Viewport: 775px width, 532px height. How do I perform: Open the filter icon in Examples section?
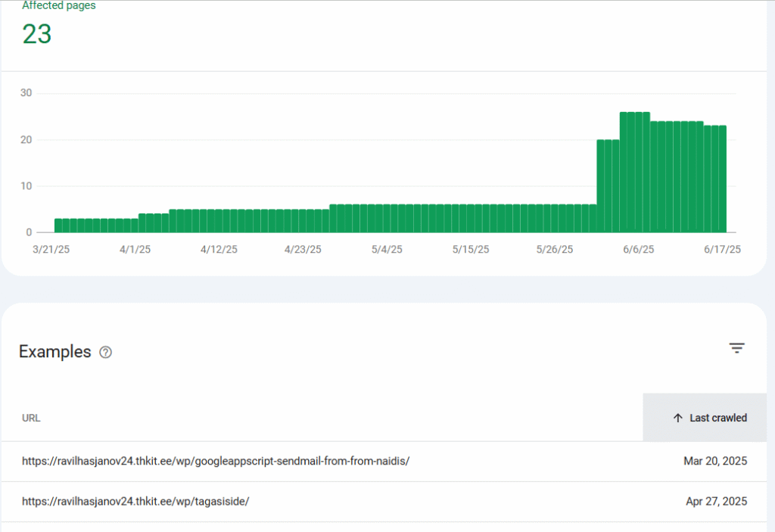(736, 348)
